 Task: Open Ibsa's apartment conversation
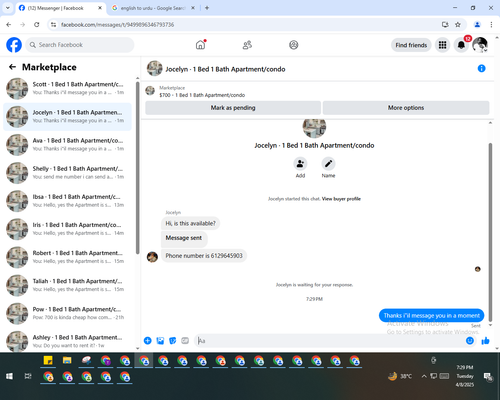[67, 201]
